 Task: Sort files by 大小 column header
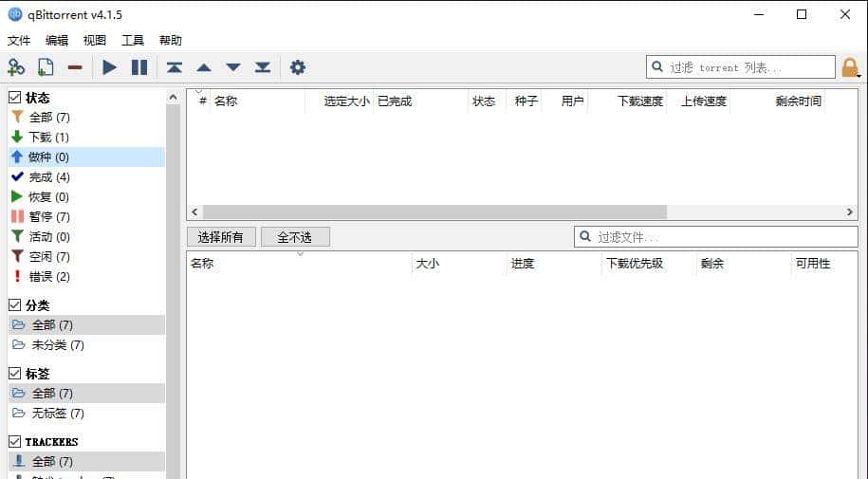(459, 264)
